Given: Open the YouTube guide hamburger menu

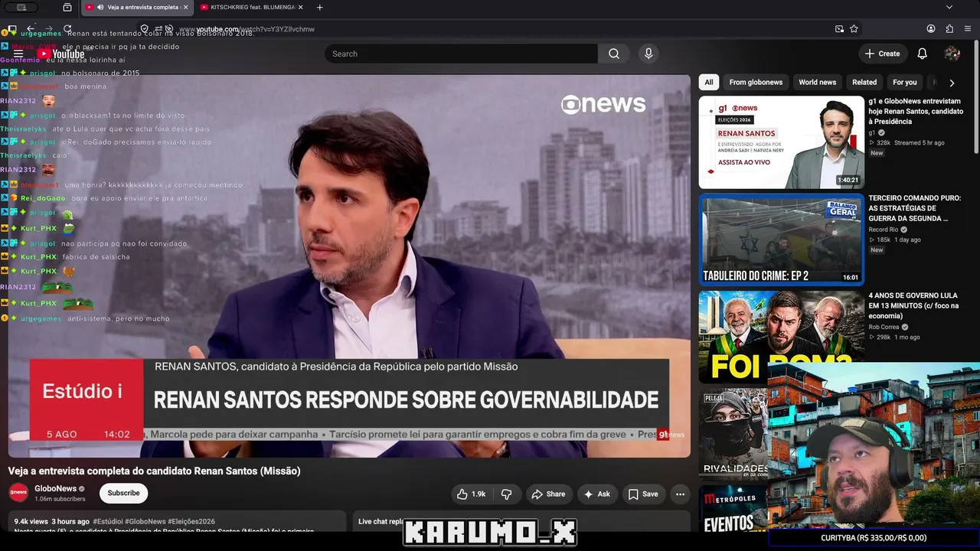Looking at the screenshot, I should pyautogui.click(x=18, y=54).
